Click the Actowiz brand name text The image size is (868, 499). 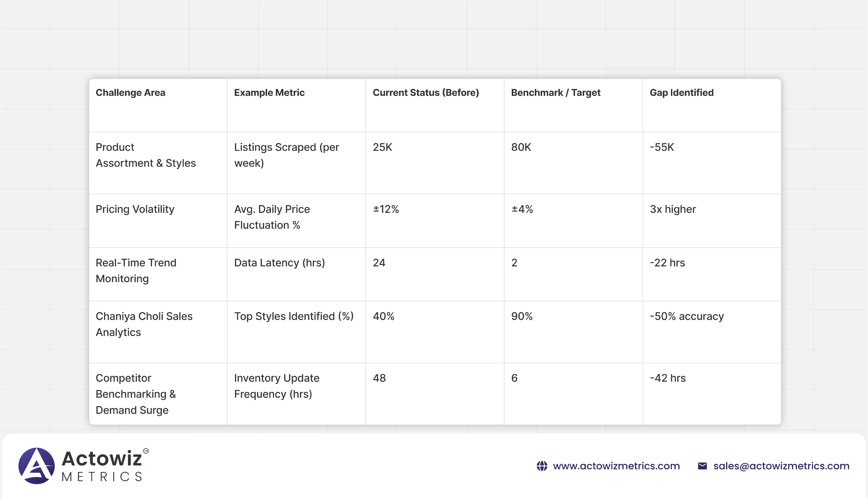pyautogui.click(x=101, y=459)
